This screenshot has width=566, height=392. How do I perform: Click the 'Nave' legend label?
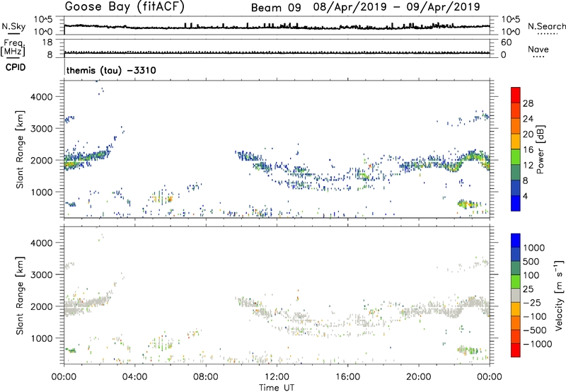(x=538, y=50)
